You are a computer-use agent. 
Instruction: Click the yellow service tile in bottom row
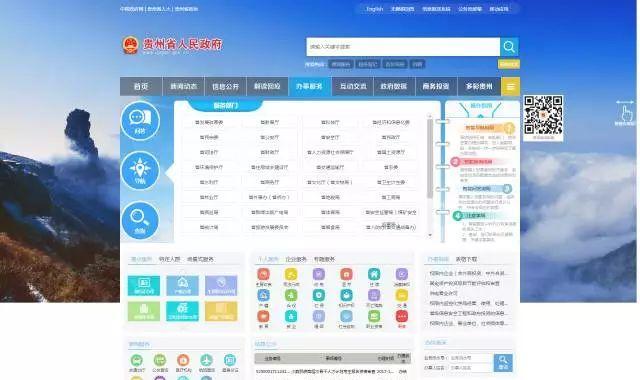click(221, 311)
